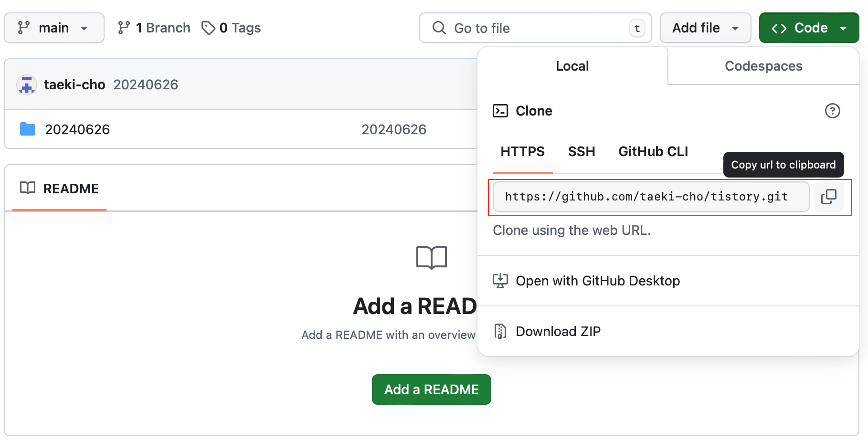Select the Local tab
Image resolution: width=868 pixels, height=442 pixels.
click(572, 66)
